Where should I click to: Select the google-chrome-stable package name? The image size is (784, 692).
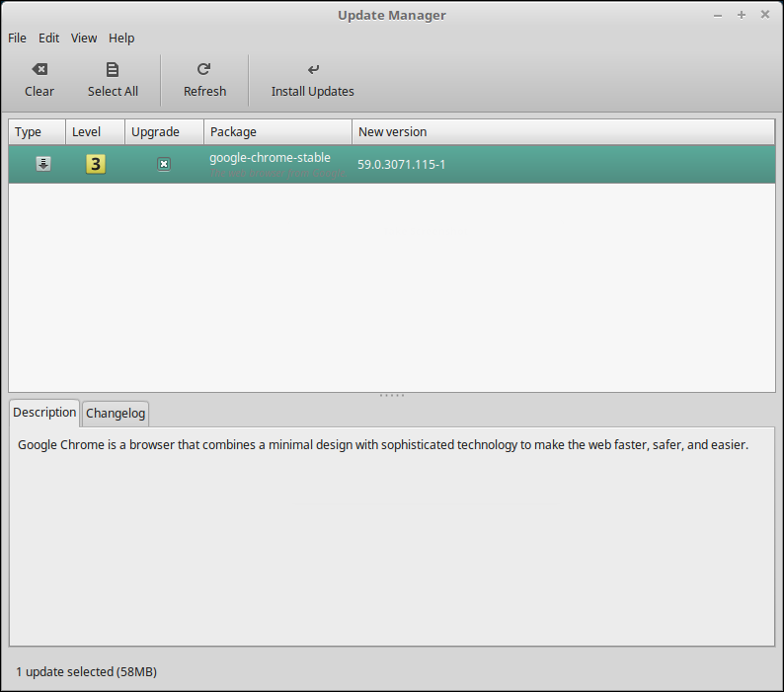[270, 158]
